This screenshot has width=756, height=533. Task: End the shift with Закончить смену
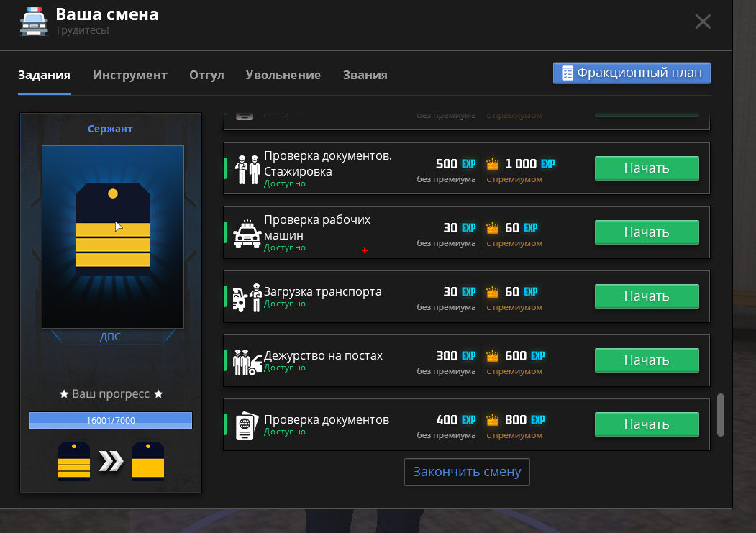(x=466, y=472)
